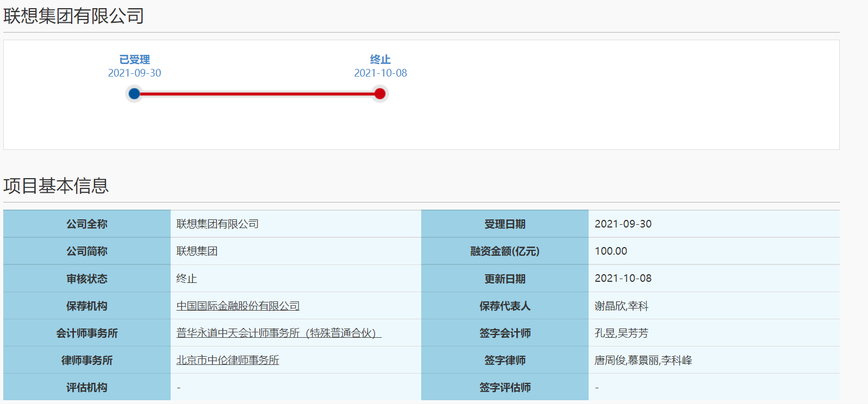
Task: Select the 签字会计师 label cell
Action: (x=505, y=333)
